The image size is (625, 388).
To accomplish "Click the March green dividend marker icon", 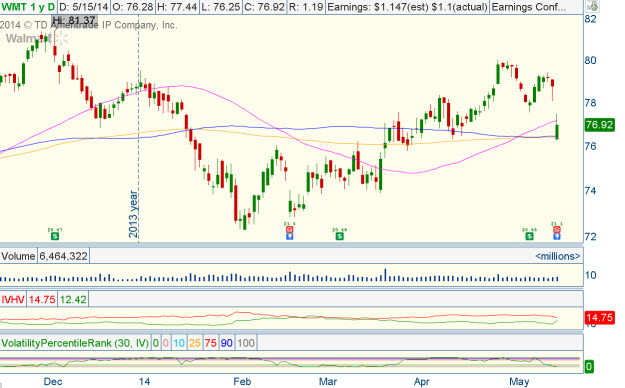I will pos(339,236).
